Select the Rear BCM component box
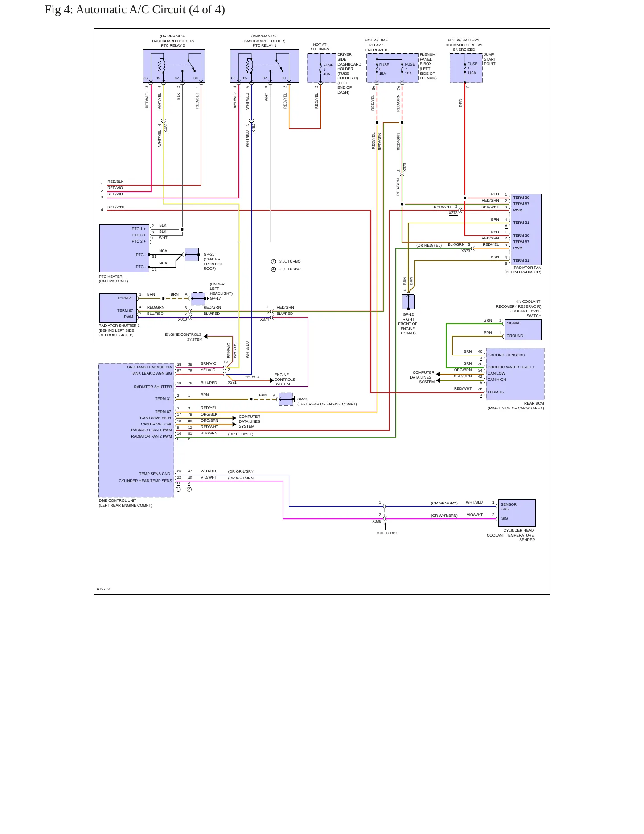 (x=515, y=374)
